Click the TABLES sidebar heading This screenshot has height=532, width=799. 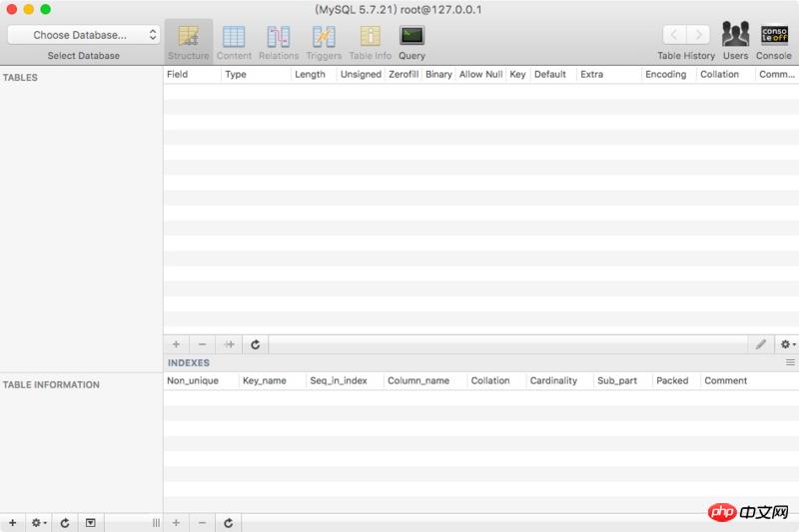20,78
